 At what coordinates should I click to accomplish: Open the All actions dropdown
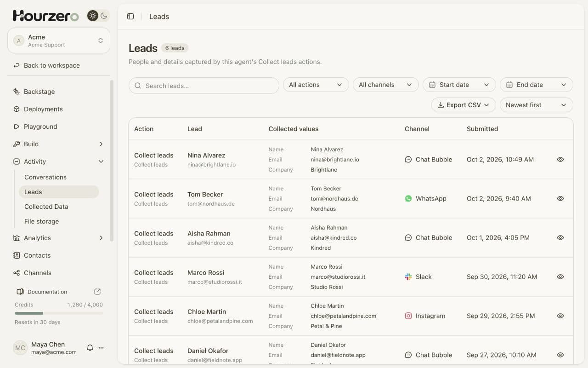[316, 85]
